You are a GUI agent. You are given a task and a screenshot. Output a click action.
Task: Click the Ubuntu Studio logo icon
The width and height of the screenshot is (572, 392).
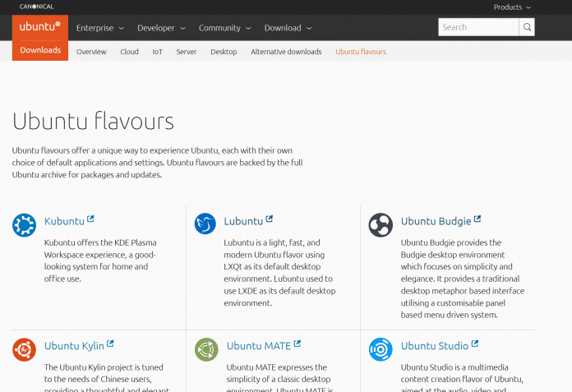[381, 349]
